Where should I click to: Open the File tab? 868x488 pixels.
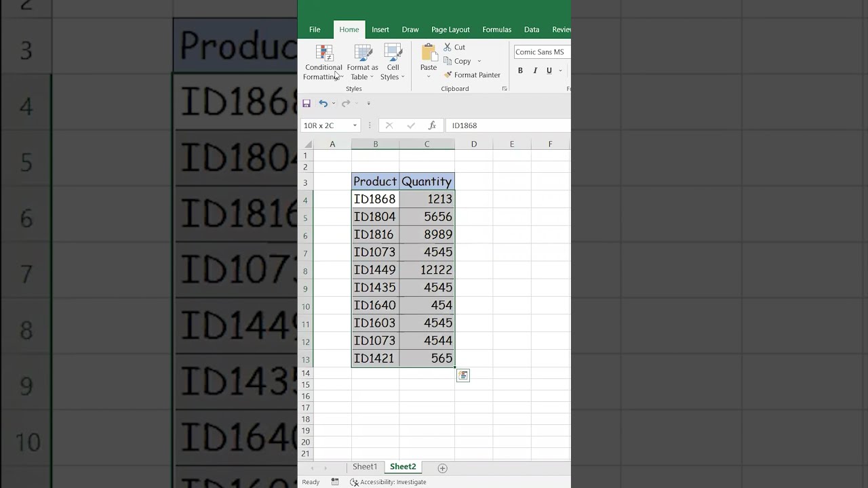pos(315,30)
